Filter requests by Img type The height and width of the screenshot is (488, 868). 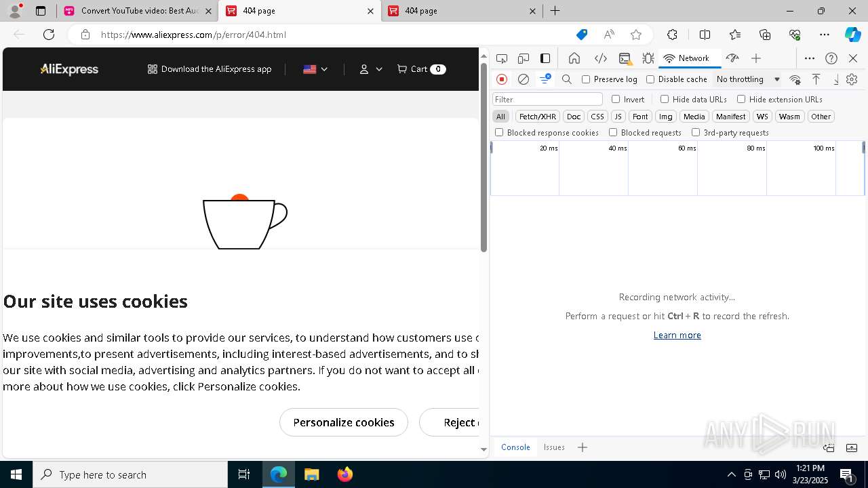(666, 117)
